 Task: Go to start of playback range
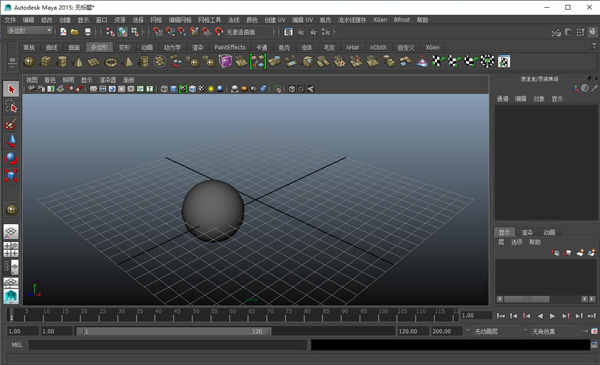click(501, 316)
